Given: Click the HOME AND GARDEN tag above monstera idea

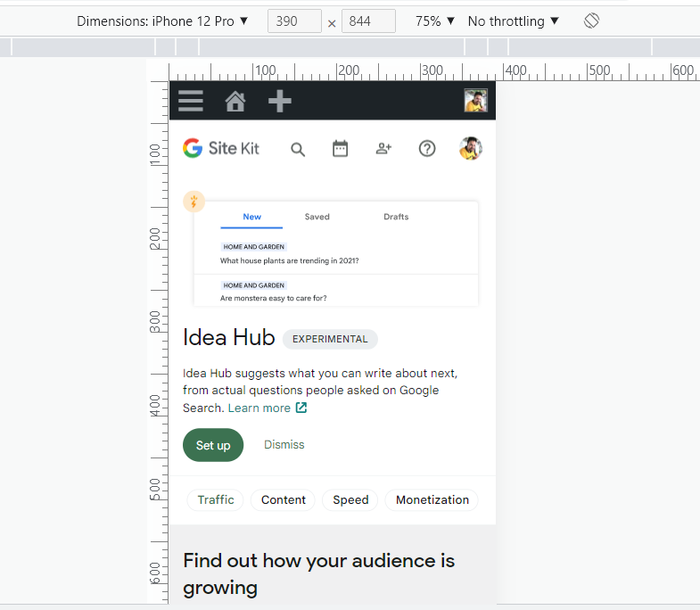Looking at the screenshot, I should click(x=253, y=285).
